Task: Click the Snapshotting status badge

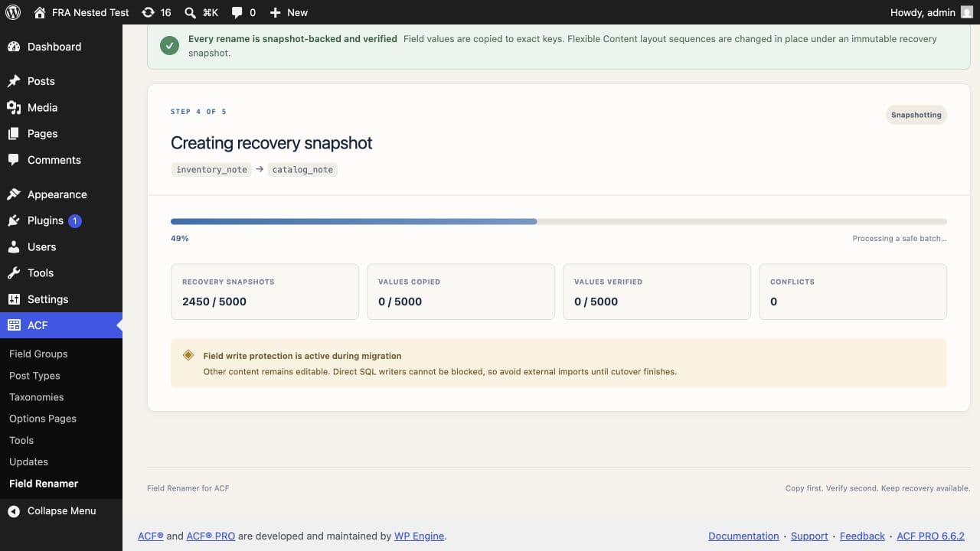Action: (x=916, y=115)
